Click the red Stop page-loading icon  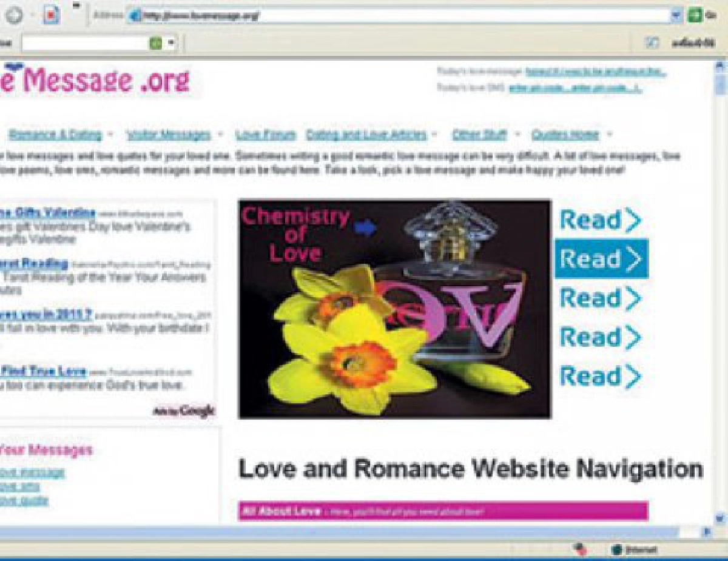[x=52, y=16]
